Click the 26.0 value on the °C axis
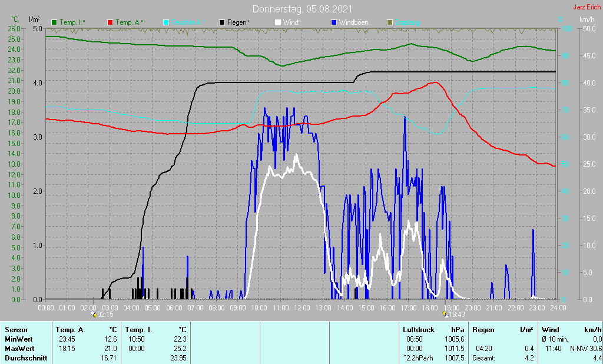The image size is (603, 364). pyautogui.click(x=14, y=29)
